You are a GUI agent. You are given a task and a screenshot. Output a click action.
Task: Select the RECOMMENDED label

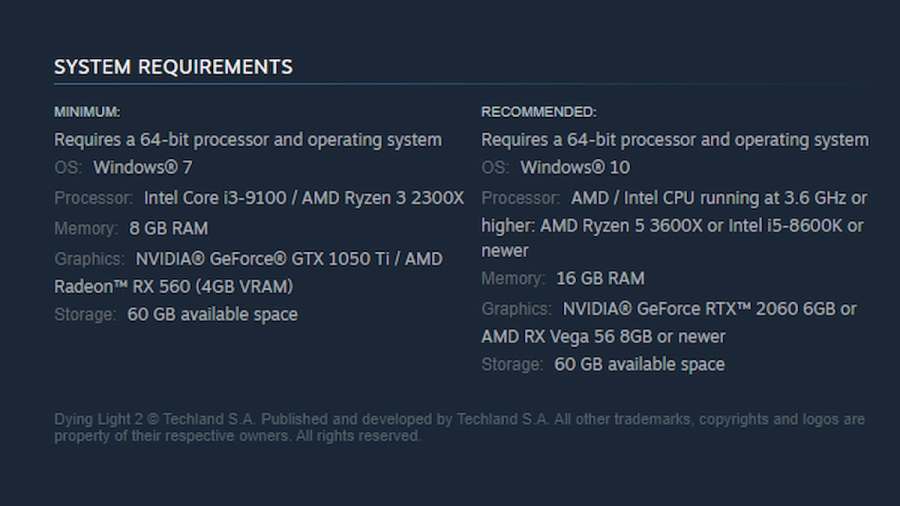click(x=539, y=112)
